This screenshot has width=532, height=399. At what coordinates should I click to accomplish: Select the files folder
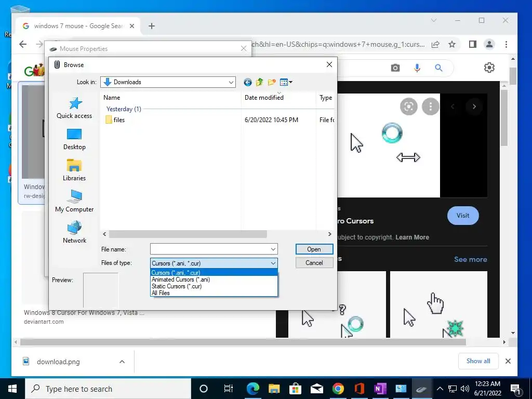(115, 120)
